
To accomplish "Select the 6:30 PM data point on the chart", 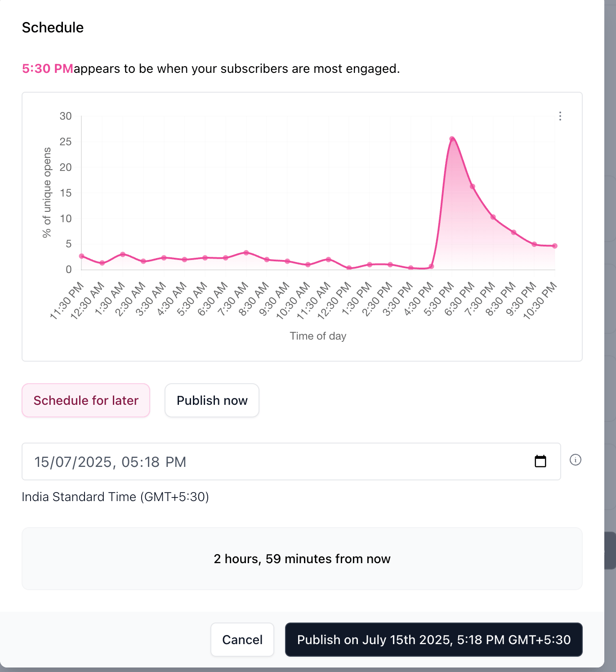I will point(472,186).
